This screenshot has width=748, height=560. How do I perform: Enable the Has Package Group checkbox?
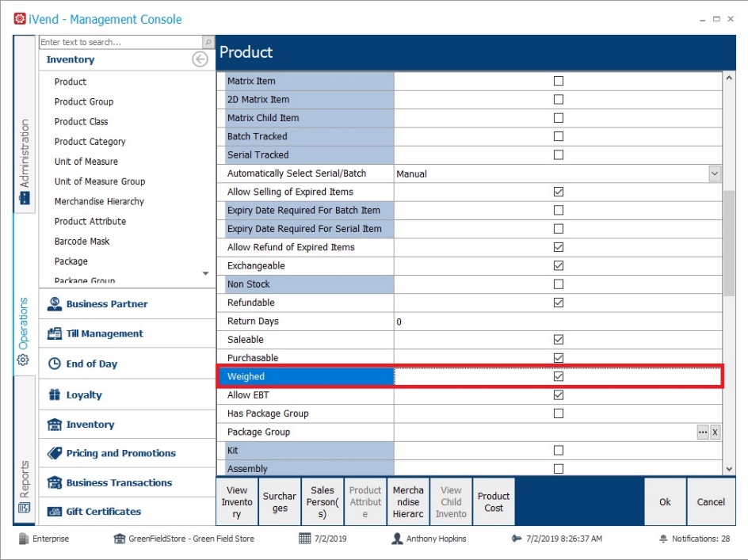click(x=558, y=413)
